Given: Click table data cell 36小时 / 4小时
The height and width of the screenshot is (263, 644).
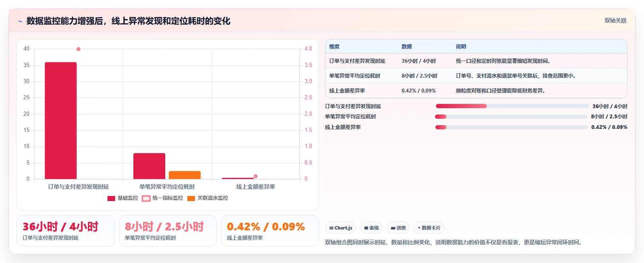Looking at the screenshot, I should pos(418,61).
